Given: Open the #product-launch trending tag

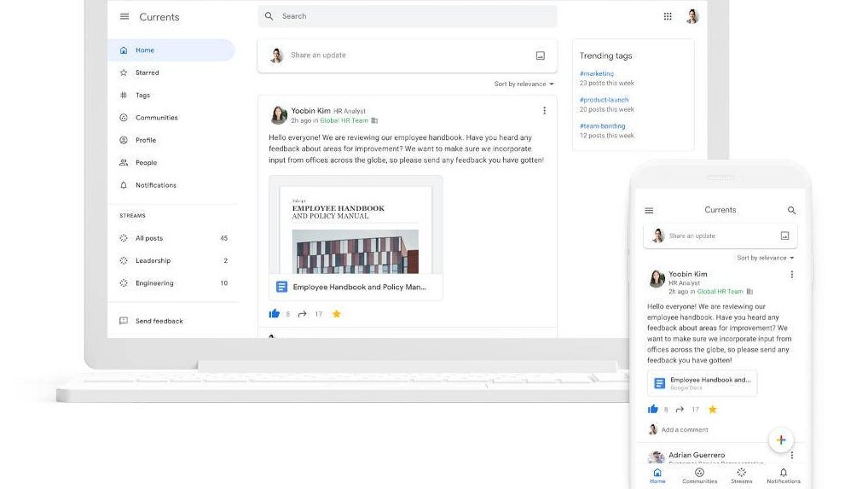Looking at the screenshot, I should (x=604, y=100).
